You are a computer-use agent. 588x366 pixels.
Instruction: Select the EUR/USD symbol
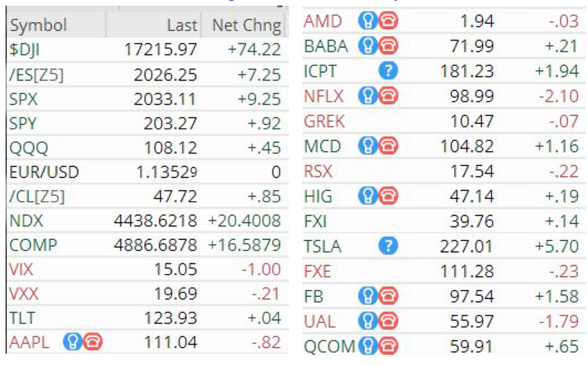[x=44, y=172]
